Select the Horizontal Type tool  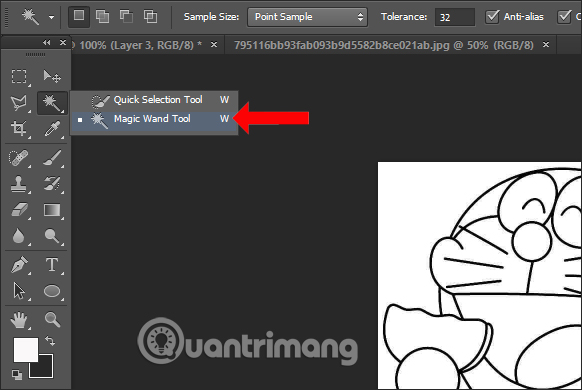coord(52,265)
